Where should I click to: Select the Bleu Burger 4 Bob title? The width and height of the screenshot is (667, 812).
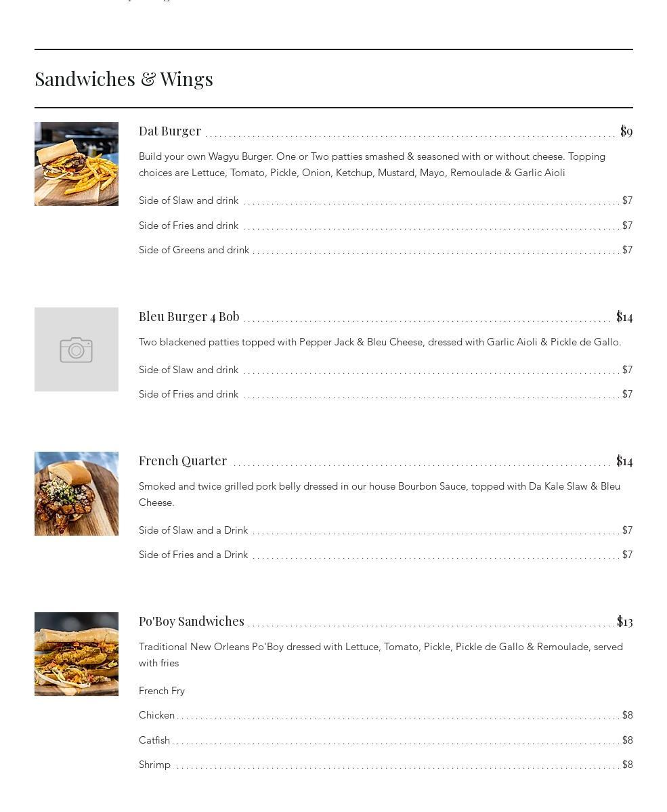(189, 316)
